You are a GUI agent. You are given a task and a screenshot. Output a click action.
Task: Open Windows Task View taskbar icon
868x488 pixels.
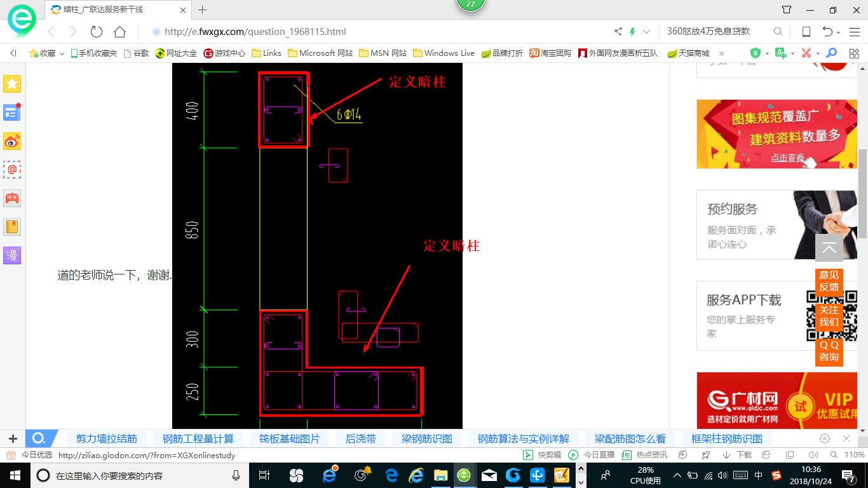[265, 475]
